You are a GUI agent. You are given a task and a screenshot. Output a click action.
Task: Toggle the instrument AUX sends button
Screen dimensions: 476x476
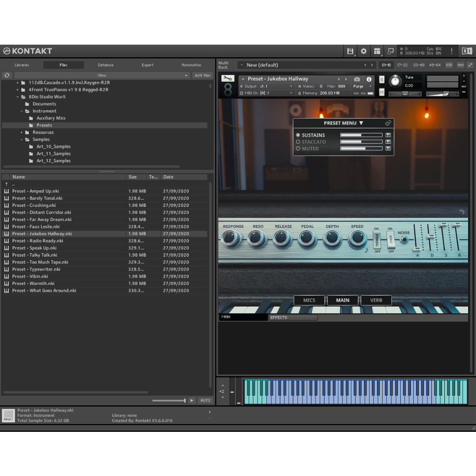[x=464, y=86]
